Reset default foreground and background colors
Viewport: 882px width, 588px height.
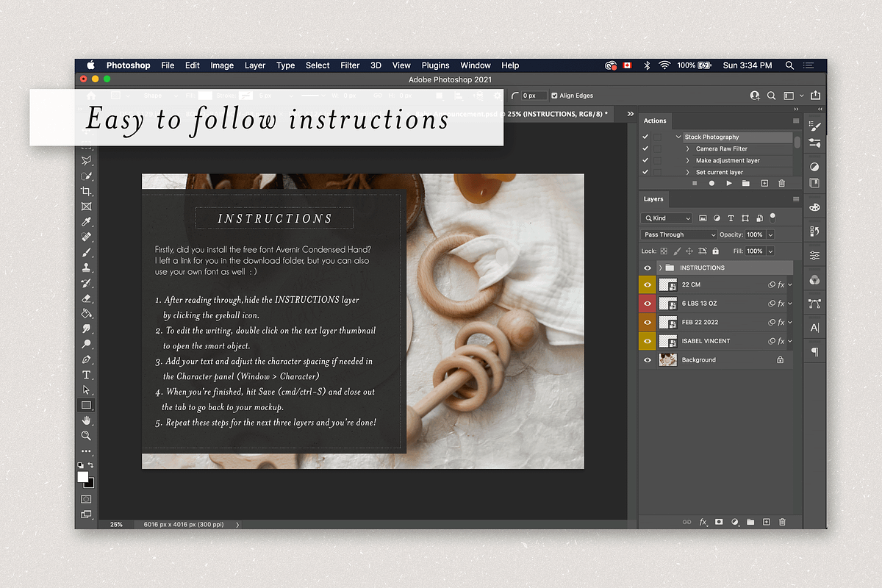coord(81,465)
